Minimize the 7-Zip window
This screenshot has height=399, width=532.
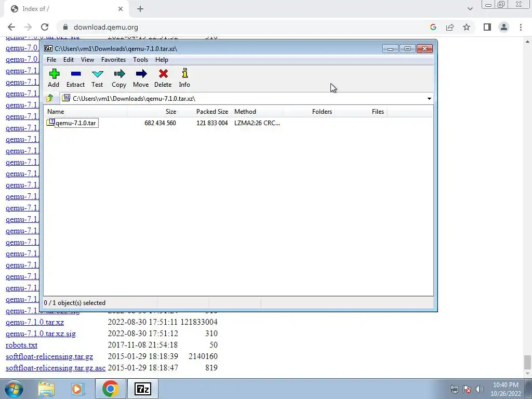click(x=390, y=49)
